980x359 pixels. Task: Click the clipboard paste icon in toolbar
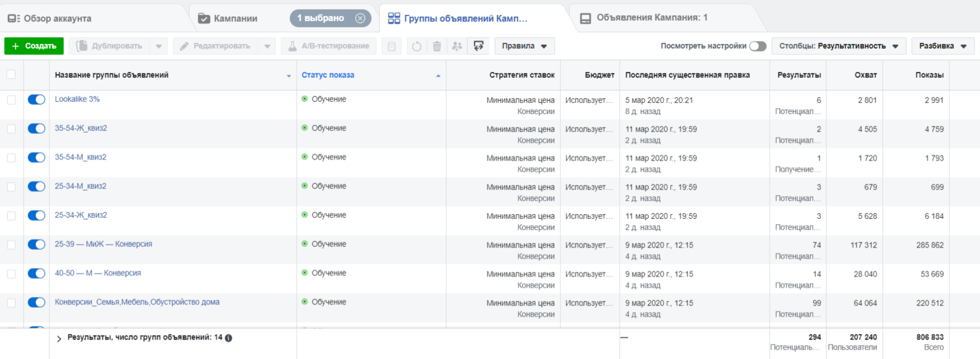pyautogui.click(x=392, y=46)
